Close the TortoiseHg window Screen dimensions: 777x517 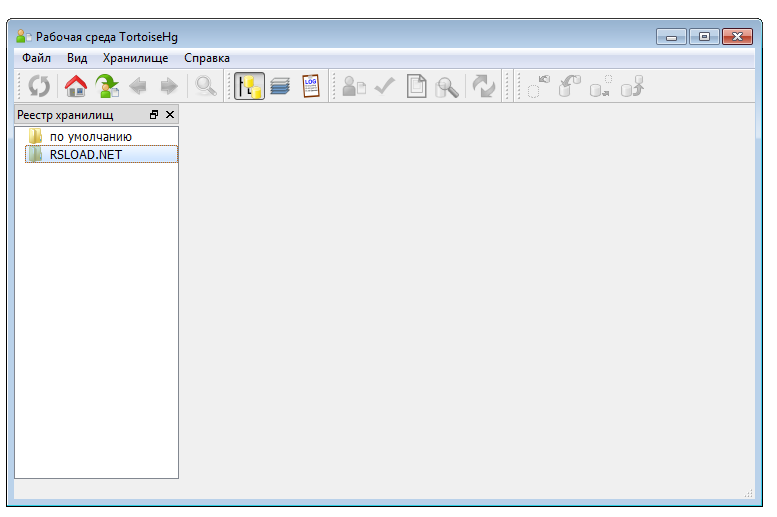coord(737,37)
